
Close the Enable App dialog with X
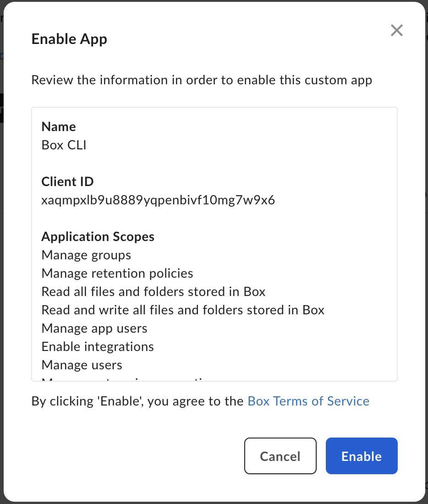(x=396, y=31)
